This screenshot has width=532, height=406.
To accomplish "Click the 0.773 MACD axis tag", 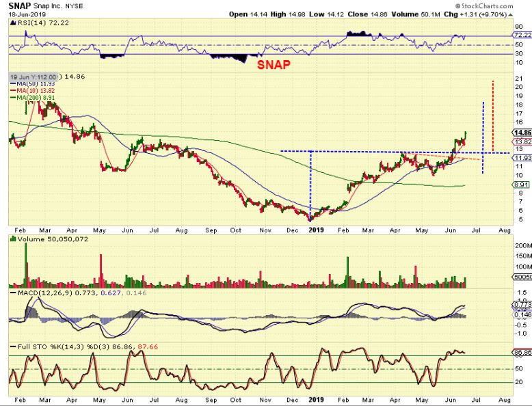I will (x=522, y=305).
